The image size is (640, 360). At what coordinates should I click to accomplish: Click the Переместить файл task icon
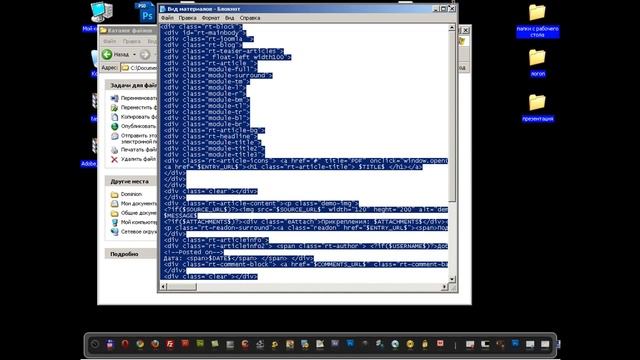coord(114,107)
